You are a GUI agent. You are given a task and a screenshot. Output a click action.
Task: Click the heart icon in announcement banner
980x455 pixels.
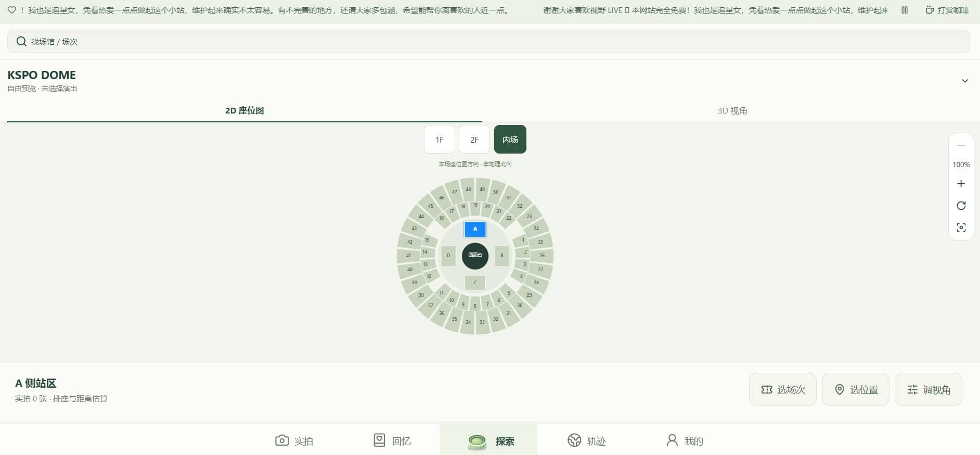11,10
